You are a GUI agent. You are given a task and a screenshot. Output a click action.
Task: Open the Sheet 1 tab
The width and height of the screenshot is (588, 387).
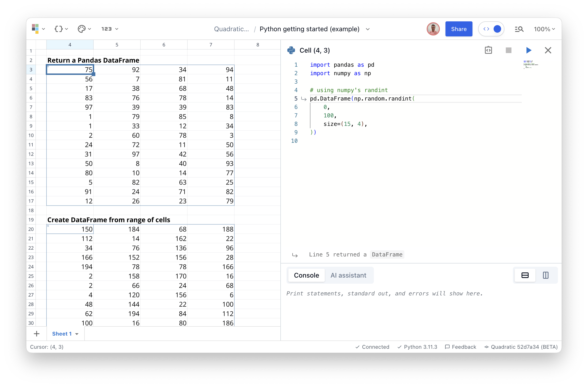[62, 334]
